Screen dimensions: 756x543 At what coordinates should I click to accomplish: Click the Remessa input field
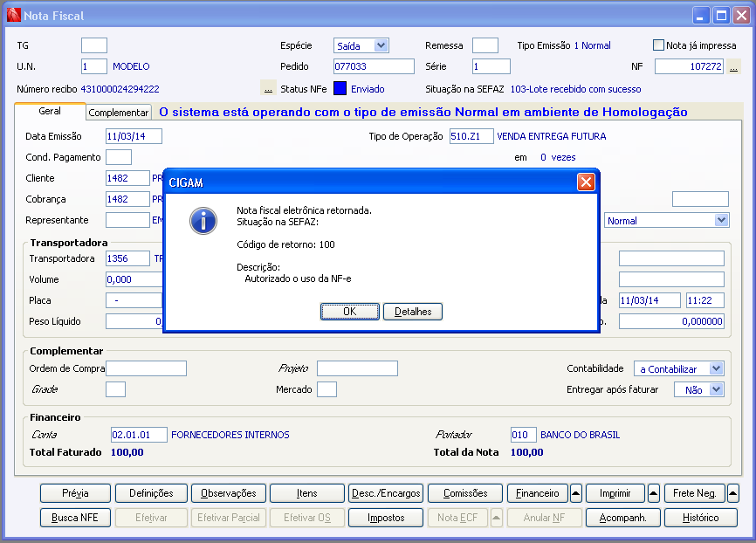point(485,45)
